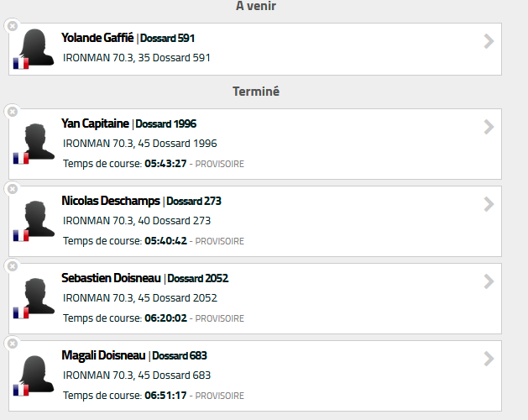This screenshot has width=528, height=420.
Task: Remove Yolande Gaffié with the x icon
Action: tap(13, 26)
